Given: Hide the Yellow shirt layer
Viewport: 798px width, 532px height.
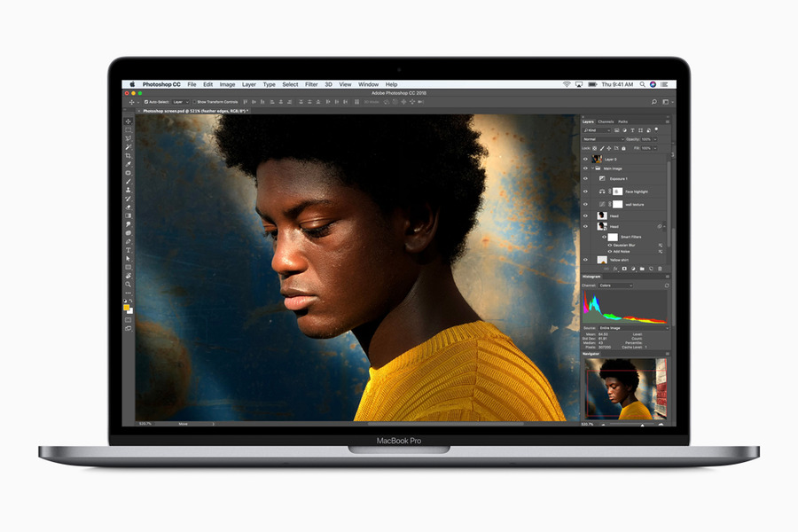Looking at the screenshot, I should coord(585,260).
